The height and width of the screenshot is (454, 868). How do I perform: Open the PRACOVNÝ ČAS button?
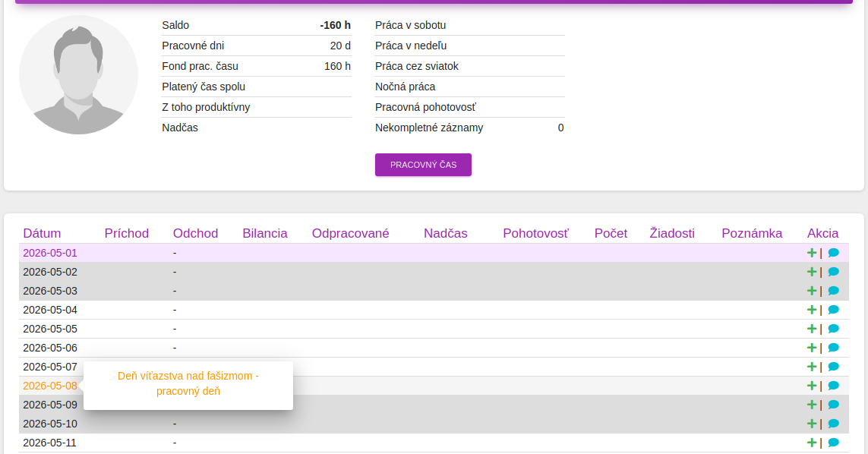click(x=424, y=165)
